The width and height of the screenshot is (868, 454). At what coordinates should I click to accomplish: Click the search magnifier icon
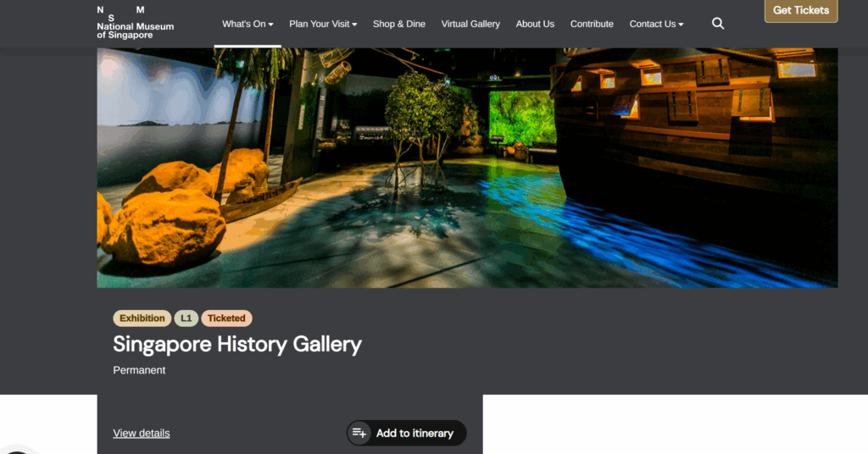[x=717, y=23]
